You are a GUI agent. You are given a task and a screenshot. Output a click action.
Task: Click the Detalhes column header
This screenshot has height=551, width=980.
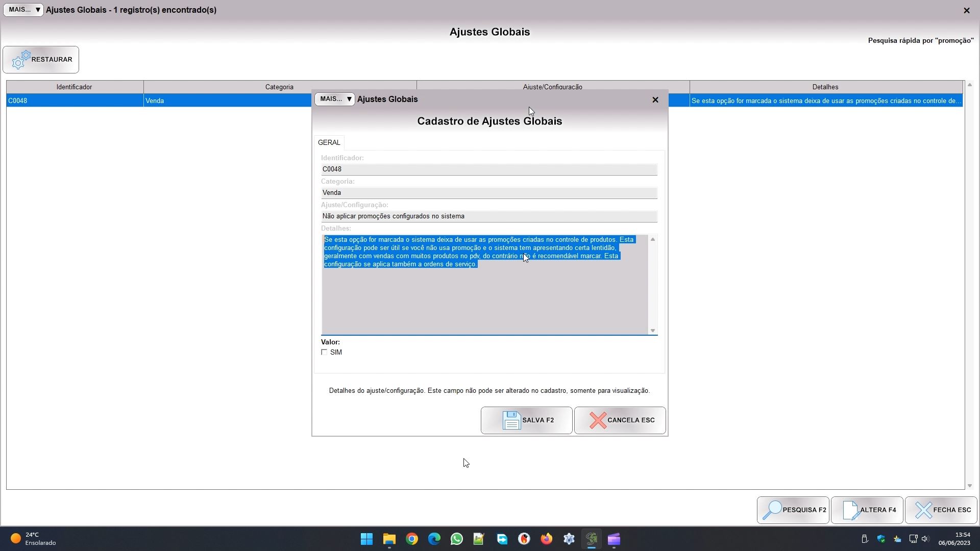pyautogui.click(x=825, y=87)
